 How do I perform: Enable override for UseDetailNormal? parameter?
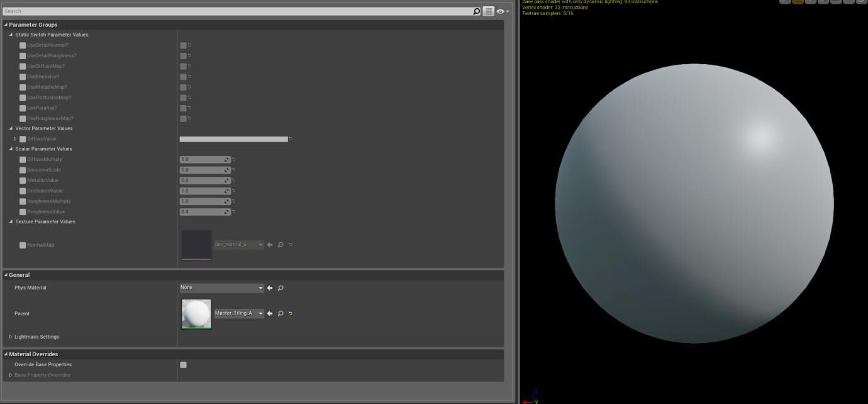(x=23, y=45)
